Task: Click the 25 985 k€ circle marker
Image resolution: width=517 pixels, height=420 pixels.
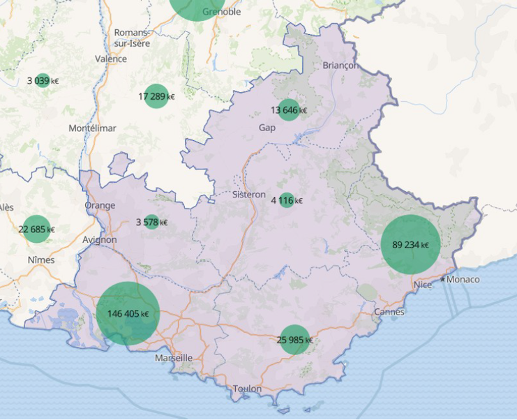Action: click(x=294, y=340)
